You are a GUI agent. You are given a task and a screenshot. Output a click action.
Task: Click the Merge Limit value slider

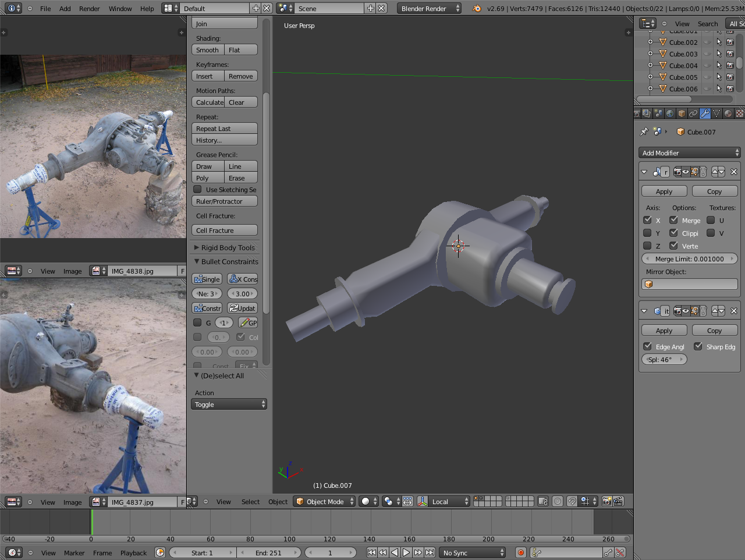[689, 258]
